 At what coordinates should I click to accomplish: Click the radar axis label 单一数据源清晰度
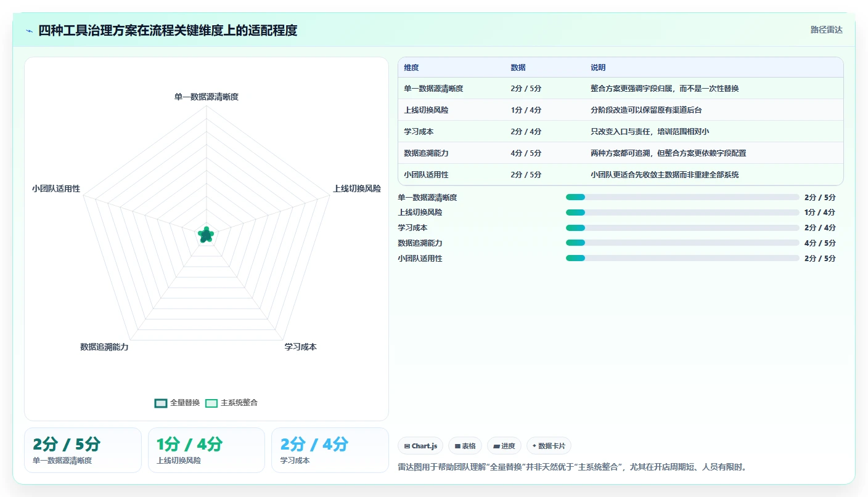pyautogui.click(x=207, y=97)
